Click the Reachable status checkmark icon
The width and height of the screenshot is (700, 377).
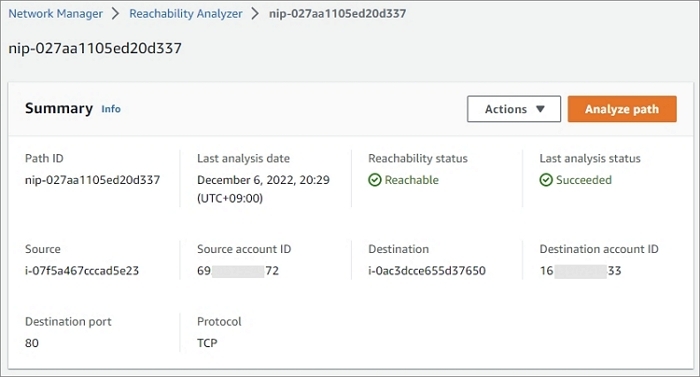point(375,180)
